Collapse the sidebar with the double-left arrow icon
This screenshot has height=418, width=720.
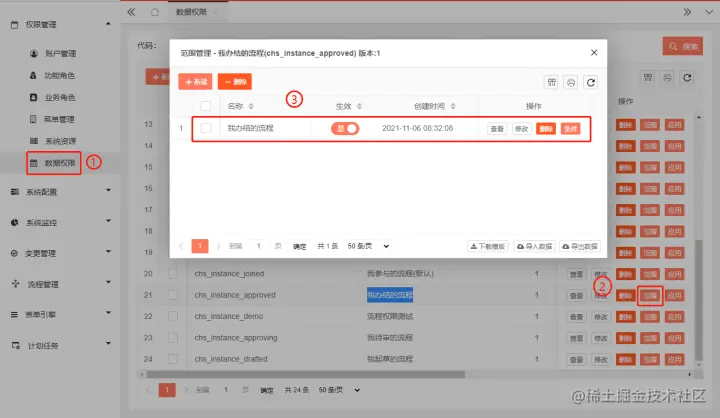click(x=131, y=12)
